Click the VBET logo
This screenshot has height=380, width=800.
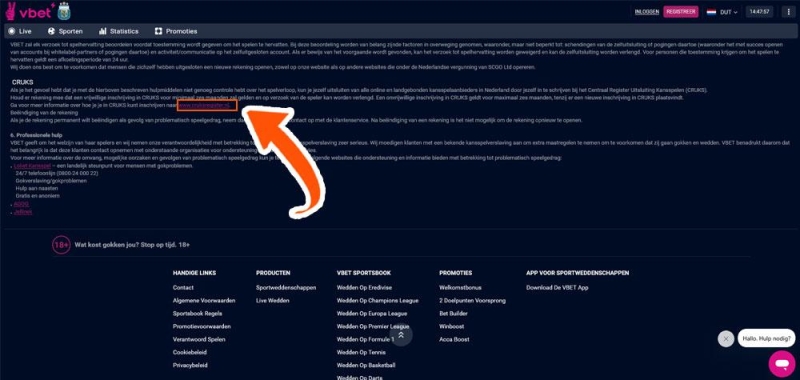pos(28,11)
